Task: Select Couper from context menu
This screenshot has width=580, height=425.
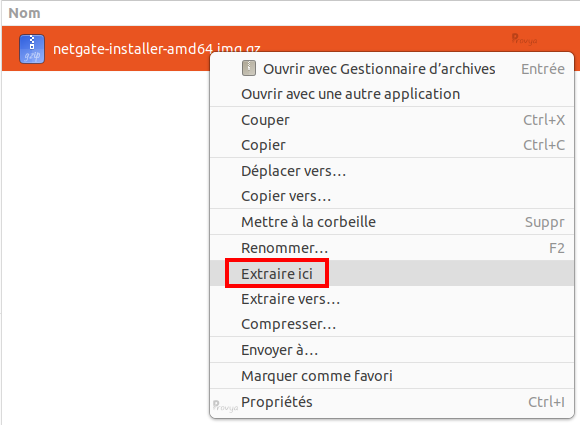Action: tap(392, 120)
